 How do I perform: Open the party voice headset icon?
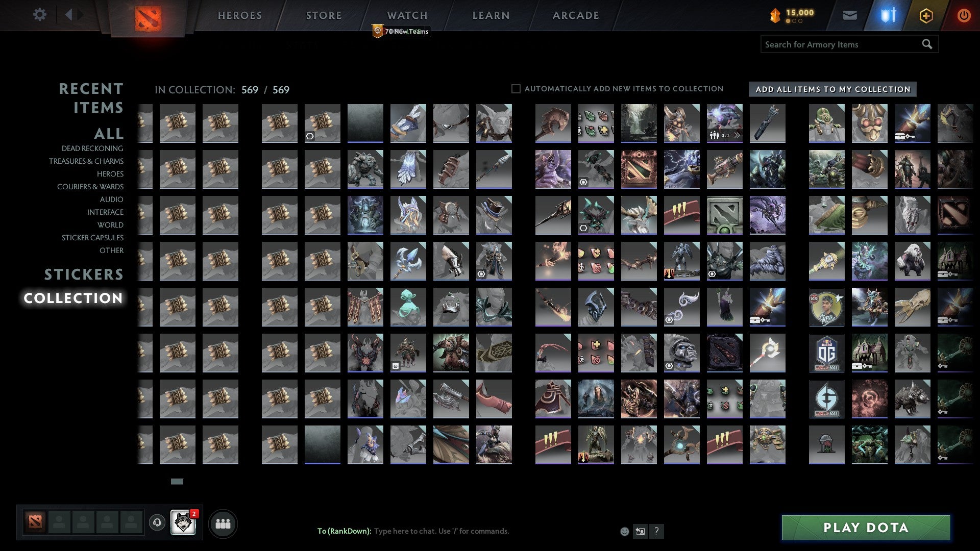click(157, 522)
